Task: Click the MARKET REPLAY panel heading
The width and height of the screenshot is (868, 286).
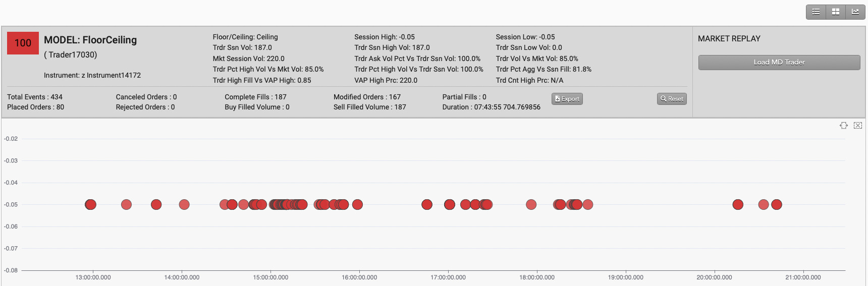Action: pos(729,39)
